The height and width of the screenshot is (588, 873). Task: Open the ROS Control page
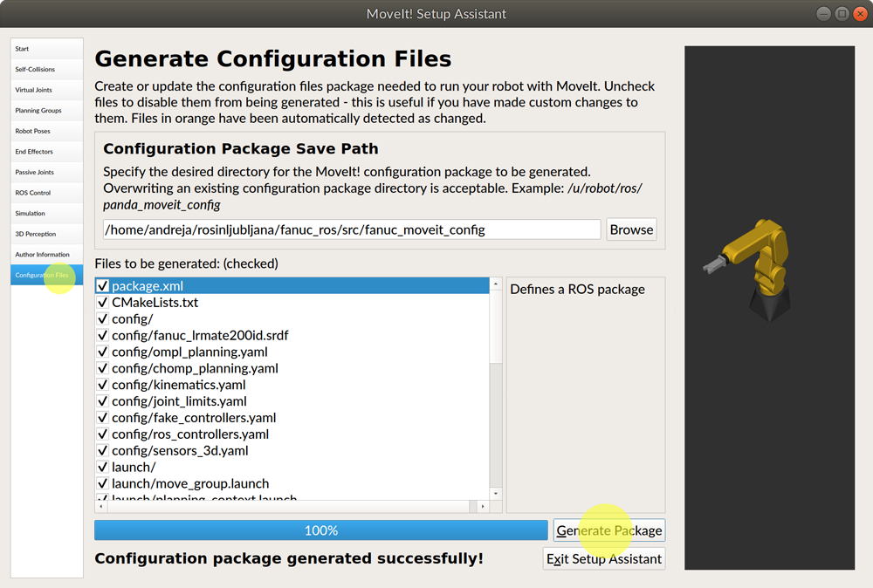33,193
